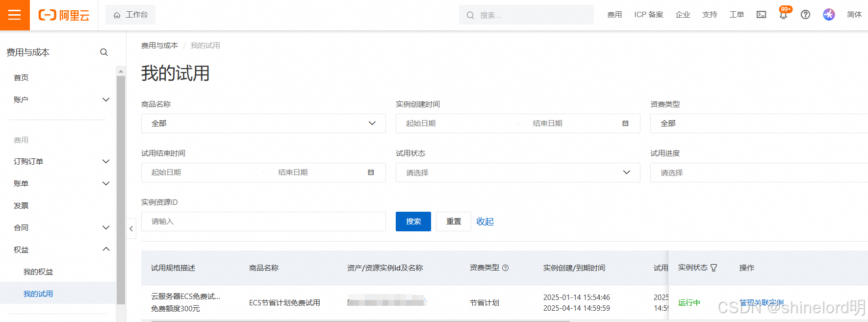Open the 商品名称 dropdown
Viewport: 868px width, 322px height.
tap(263, 124)
